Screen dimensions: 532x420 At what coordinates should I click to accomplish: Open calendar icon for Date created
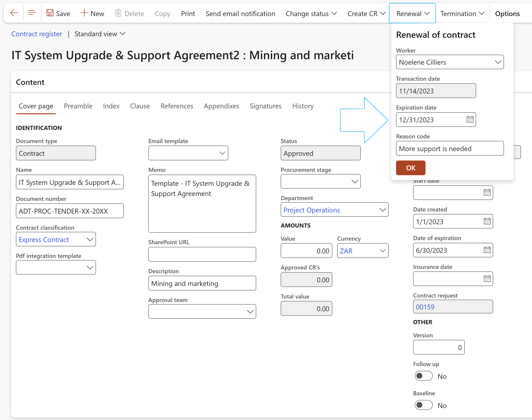(x=487, y=221)
